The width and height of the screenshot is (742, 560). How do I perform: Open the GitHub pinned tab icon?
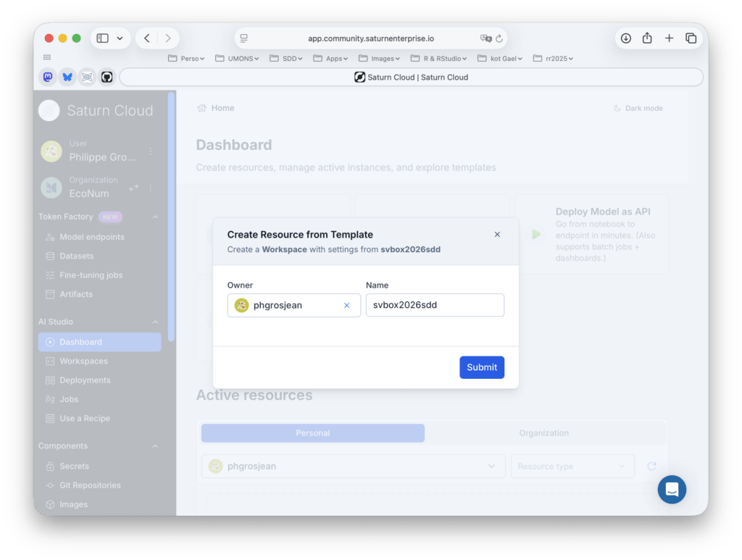(x=107, y=77)
